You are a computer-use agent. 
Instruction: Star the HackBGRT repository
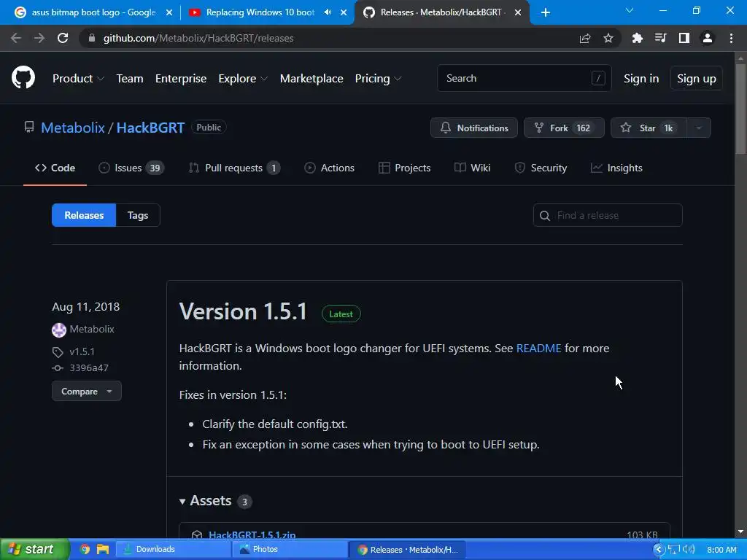tap(649, 128)
